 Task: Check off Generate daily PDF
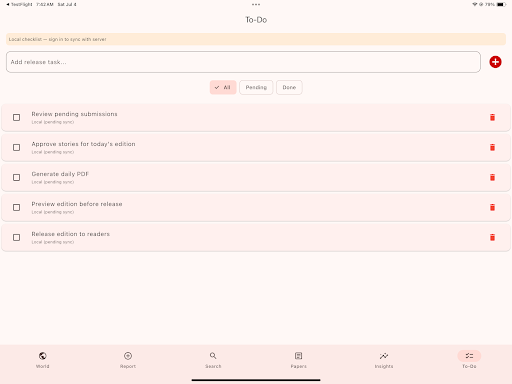16,177
